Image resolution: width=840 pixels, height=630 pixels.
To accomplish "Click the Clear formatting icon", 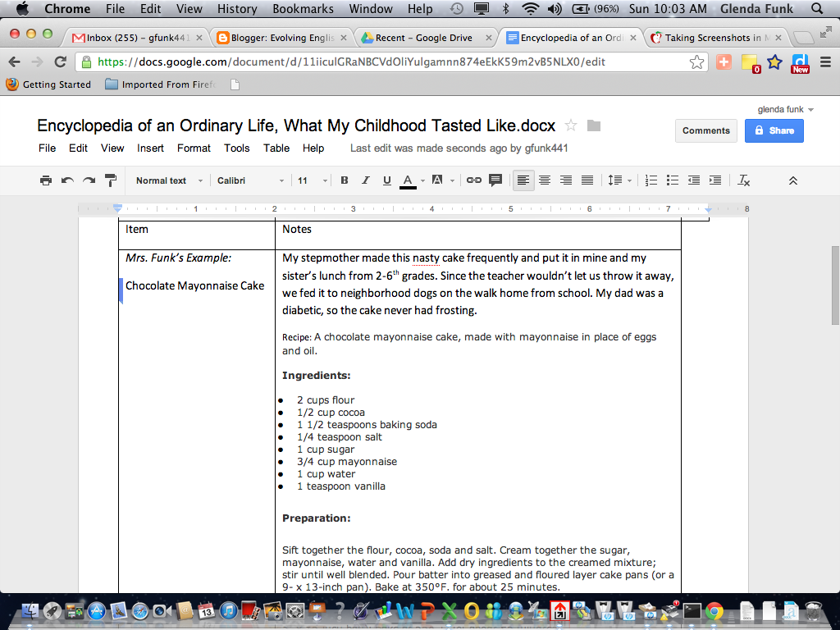I will coord(743,180).
